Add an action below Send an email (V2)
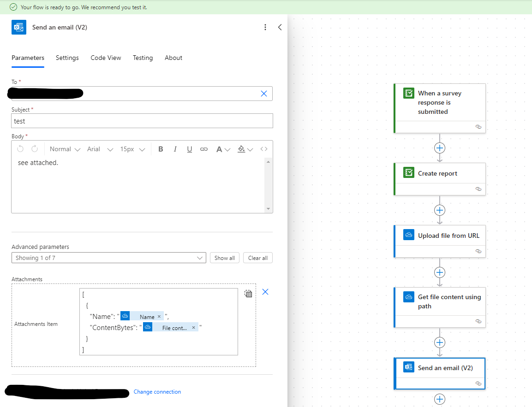This screenshot has height=407, width=532. [439, 399]
